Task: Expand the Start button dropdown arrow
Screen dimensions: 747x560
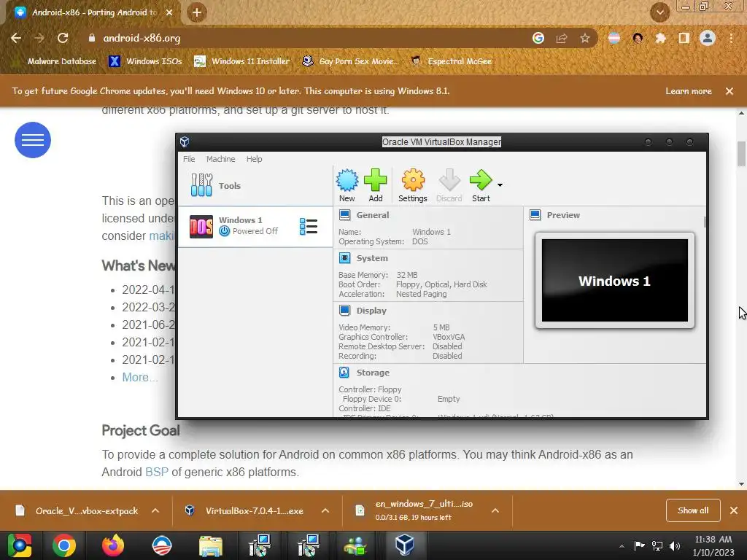Action: click(500, 184)
